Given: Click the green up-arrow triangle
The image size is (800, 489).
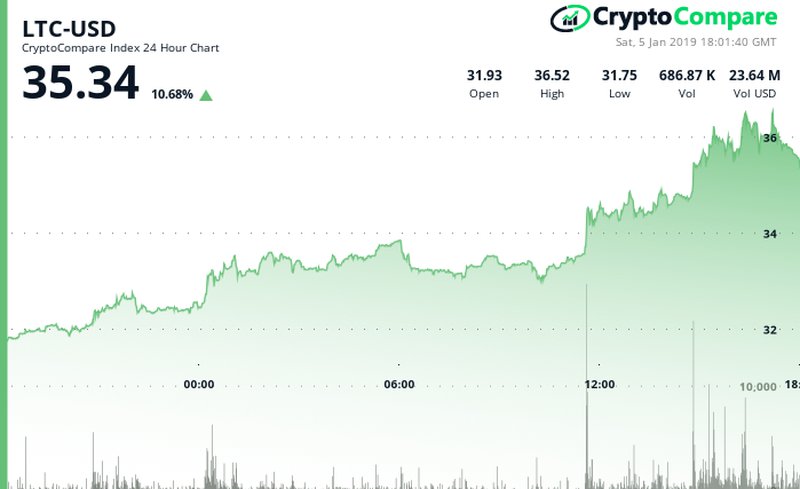Looking at the screenshot, I should click(x=206, y=96).
